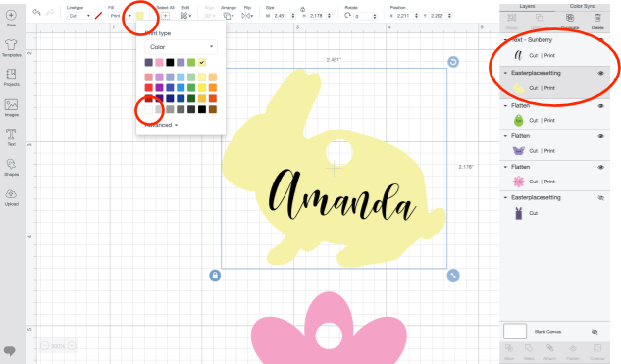Image resolution: width=621 pixels, height=364 pixels.
Task: Open the Edit dropdown menu
Action: [185, 16]
